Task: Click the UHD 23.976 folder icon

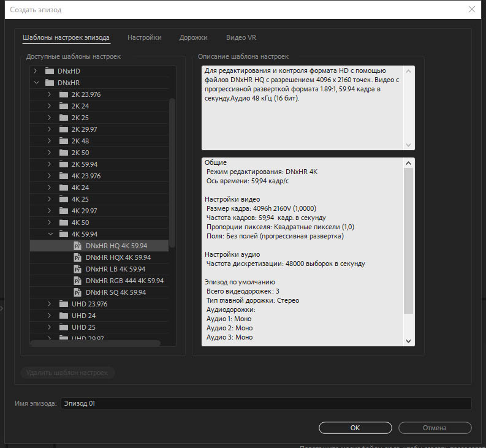Action: pyautogui.click(x=64, y=304)
